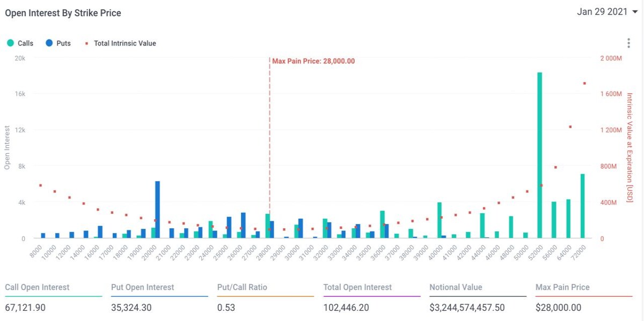This screenshot has width=644, height=321.
Task: Click the intrinsic value dot above 64000
Action: point(570,127)
